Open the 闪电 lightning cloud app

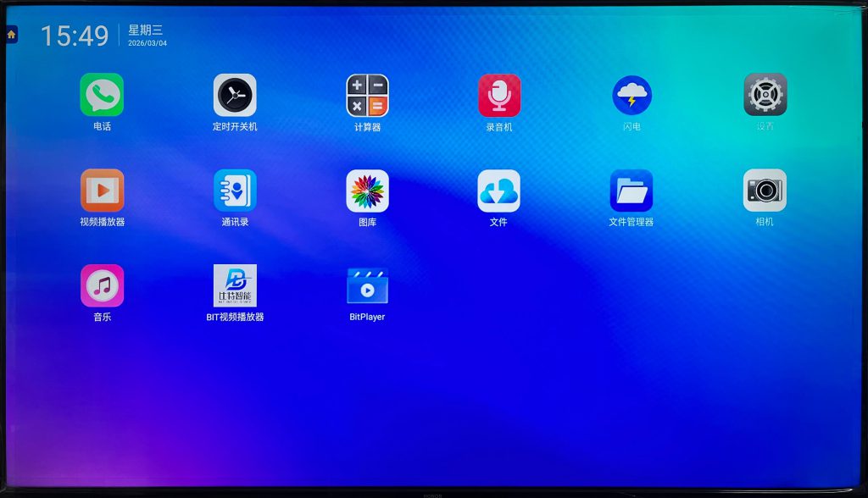pyautogui.click(x=632, y=95)
